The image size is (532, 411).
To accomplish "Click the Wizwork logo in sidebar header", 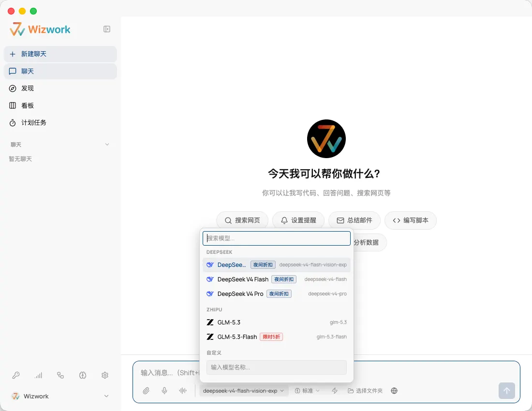I will 40,29.
